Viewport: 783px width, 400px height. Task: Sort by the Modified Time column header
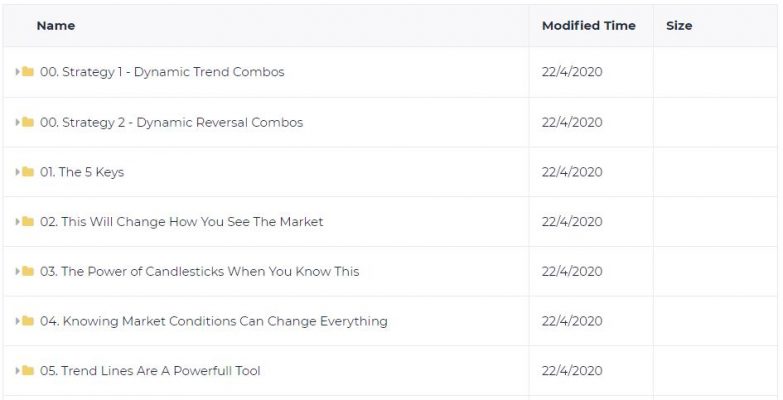[589, 25]
